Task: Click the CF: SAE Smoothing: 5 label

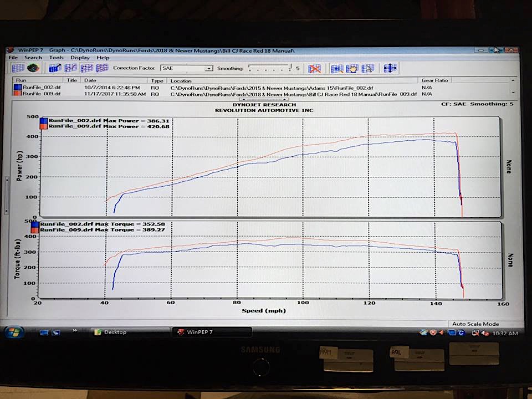Action: click(x=477, y=104)
